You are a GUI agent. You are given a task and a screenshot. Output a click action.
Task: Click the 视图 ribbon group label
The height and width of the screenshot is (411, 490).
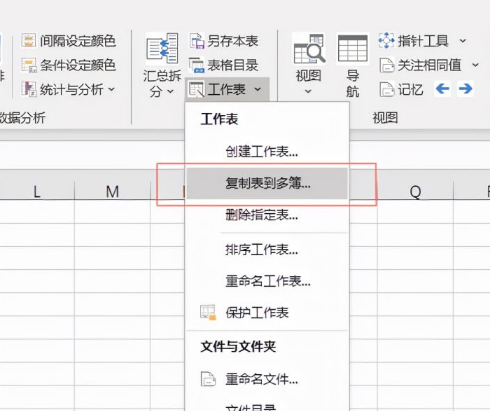(x=385, y=118)
